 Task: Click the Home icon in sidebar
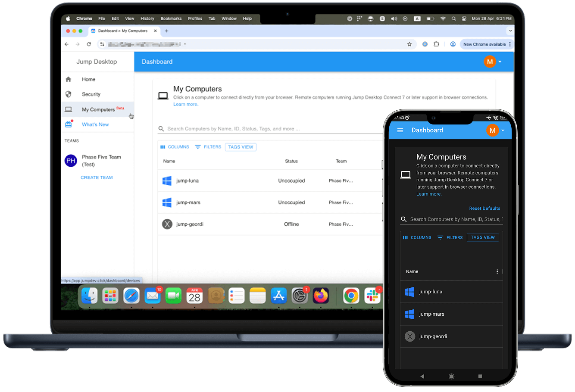[68, 79]
